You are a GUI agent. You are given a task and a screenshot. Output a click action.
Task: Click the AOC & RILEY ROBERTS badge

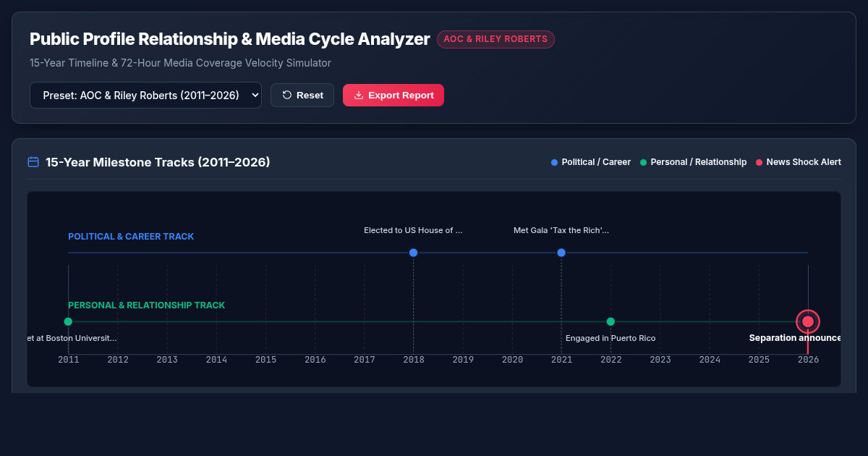coord(495,39)
